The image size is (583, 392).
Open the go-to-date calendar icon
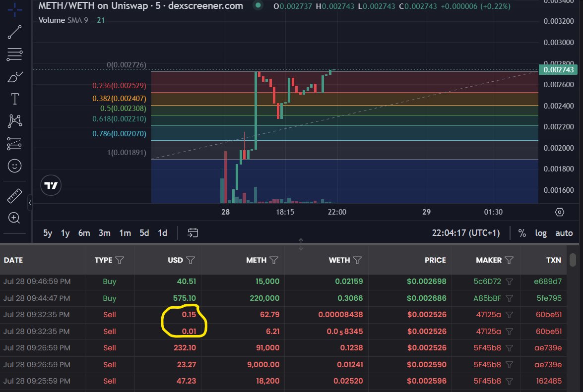tap(193, 233)
